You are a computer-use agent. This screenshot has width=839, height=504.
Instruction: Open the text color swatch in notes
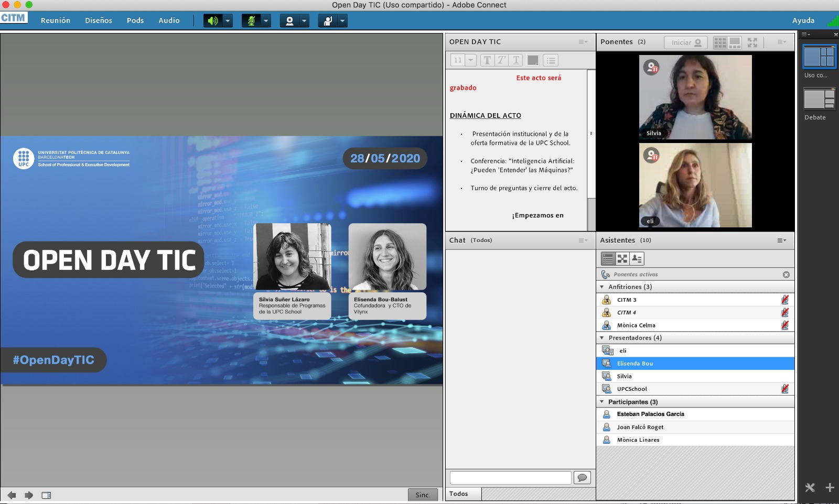tap(533, 60)
